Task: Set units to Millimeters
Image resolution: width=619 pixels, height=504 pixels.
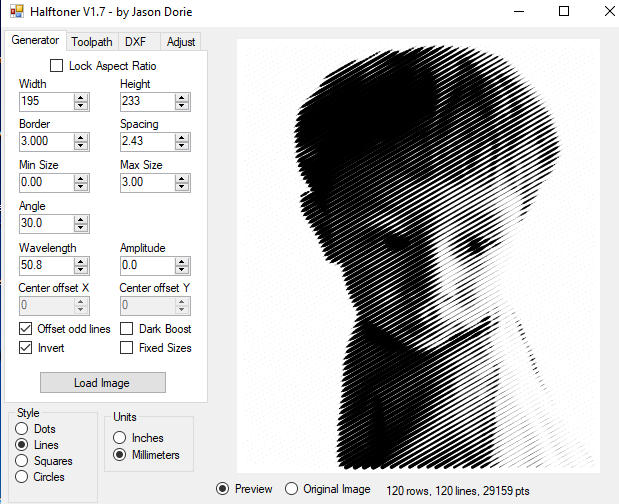Action: (120, 455)
